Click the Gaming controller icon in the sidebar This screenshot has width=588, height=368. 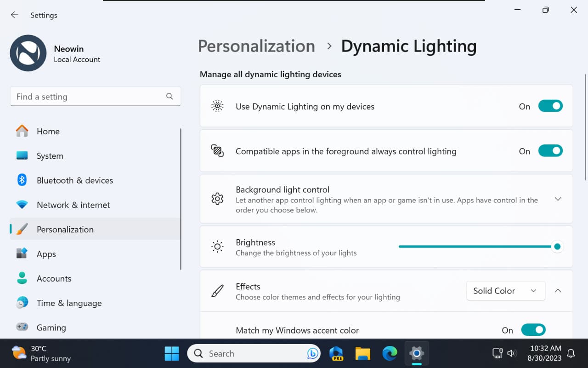click(x=22, y=327)
